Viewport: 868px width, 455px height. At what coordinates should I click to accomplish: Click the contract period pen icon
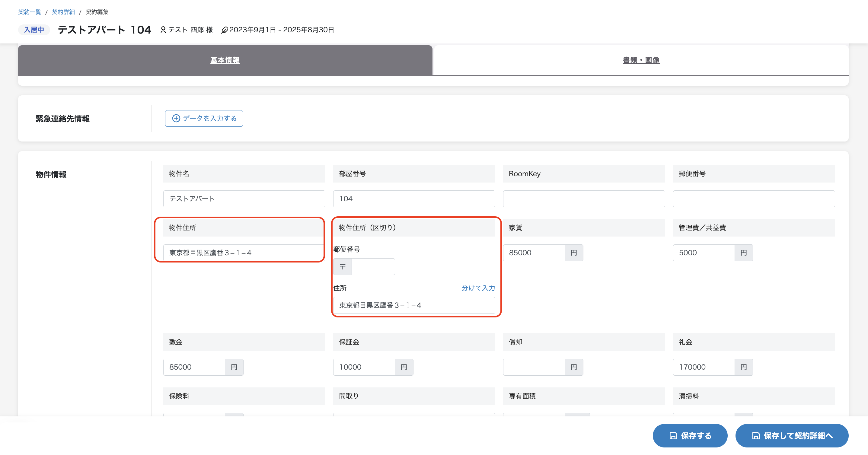click(x=224, y=30)
